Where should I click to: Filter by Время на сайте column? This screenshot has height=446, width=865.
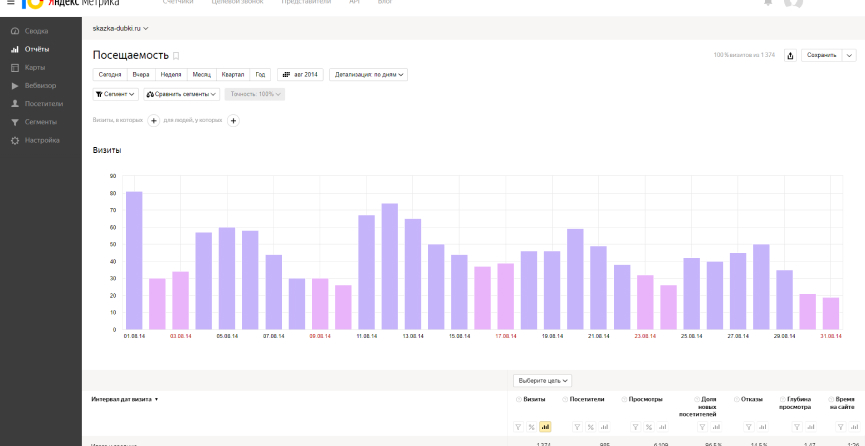[x=841, y=427]
